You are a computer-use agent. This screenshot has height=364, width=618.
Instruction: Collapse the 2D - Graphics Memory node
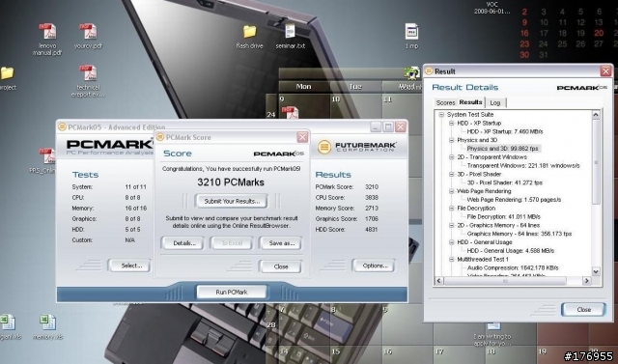pyautogui.click(x=452, y=225)
